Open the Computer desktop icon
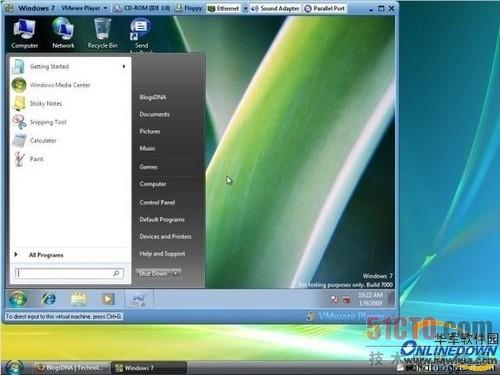Screen dimensions: 500x375 [x=24, y=34]
